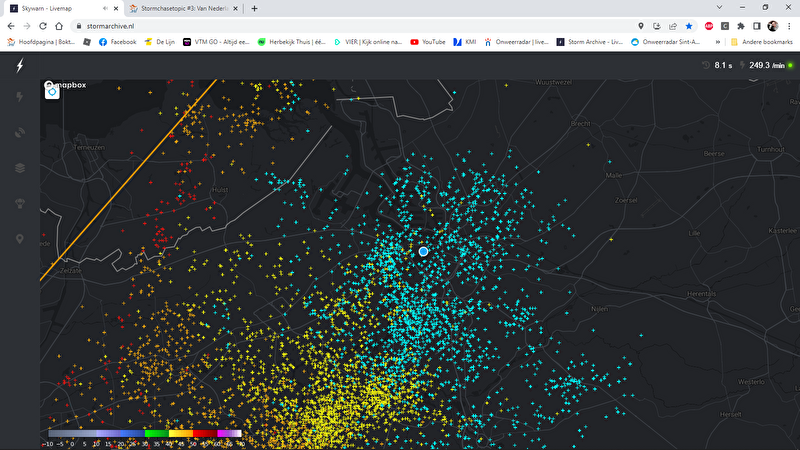The image size is (800, 450).
Task: Open the VIER Kijk online bookmark
Action: 368,42
